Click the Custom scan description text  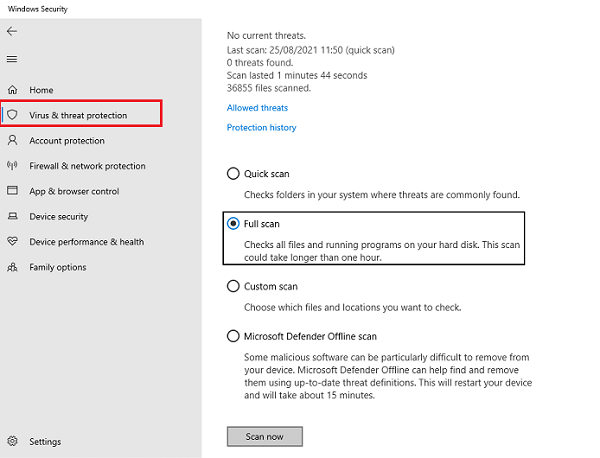coord(353,307)
